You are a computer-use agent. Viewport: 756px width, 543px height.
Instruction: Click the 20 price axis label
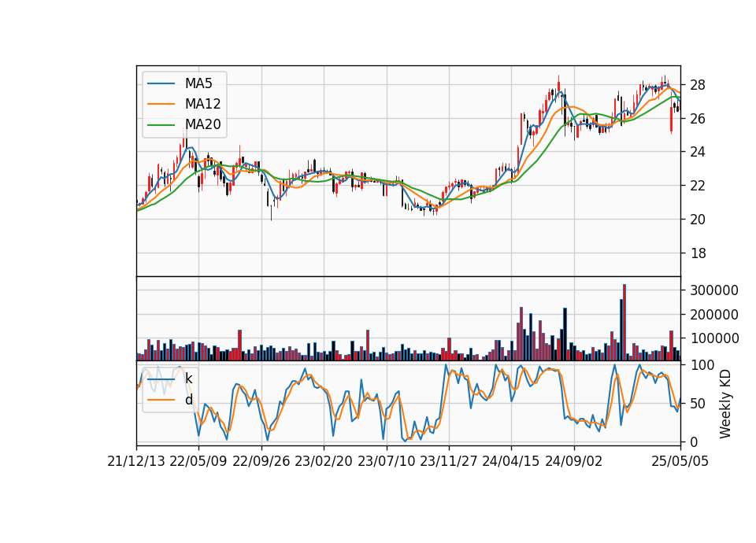pos(698,220)
